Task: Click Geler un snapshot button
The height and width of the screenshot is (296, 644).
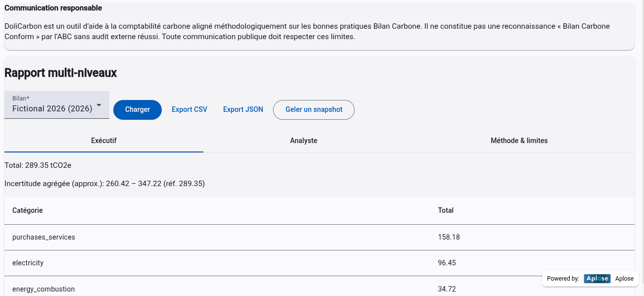Action: tap(314, 110)
